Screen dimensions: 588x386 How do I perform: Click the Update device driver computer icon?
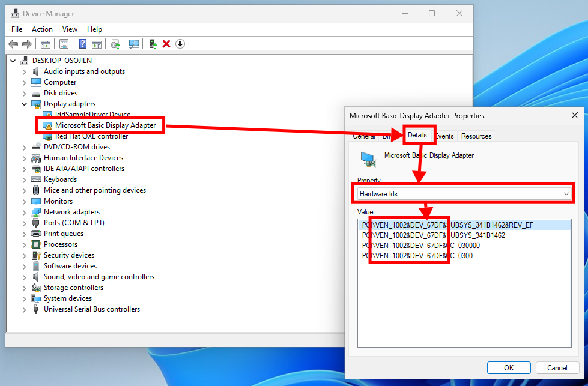tap(153, 44)
